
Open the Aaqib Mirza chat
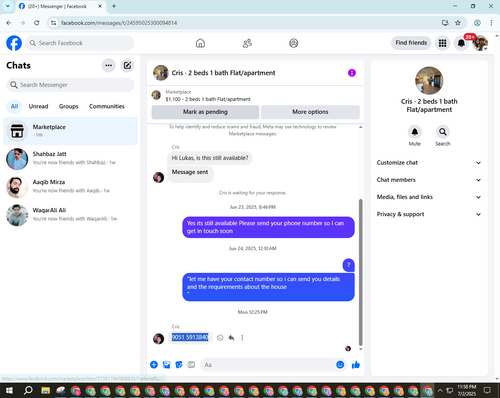[x=70, y=187]
